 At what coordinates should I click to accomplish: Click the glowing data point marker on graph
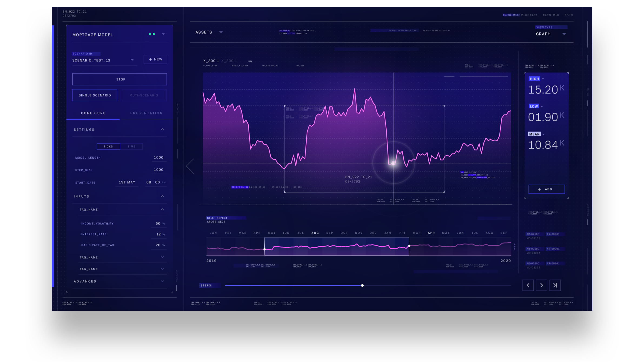click(393, 163)
